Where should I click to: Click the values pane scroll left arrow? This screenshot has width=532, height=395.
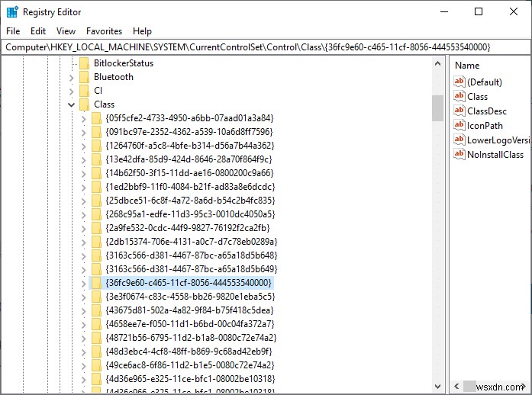tap(456, 386)
